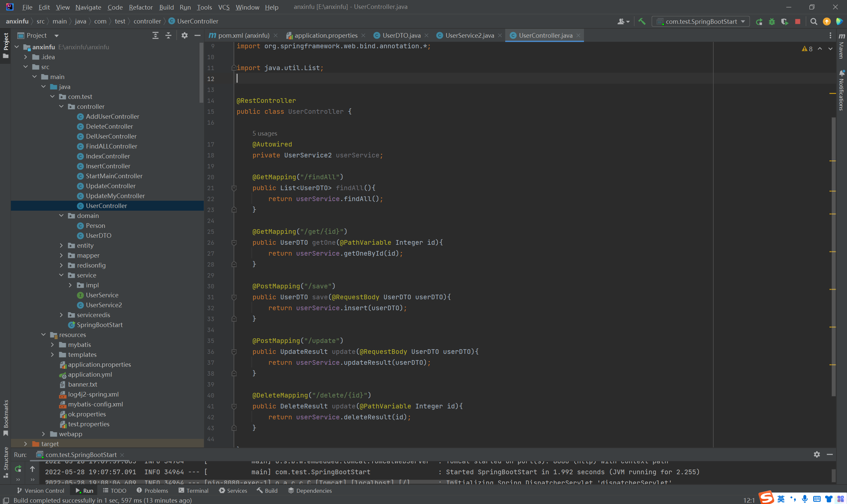Image resolution: width=847 pixels, height=504 pixels.
Task: Open the Project panel options gear
Action: [185, 35]
